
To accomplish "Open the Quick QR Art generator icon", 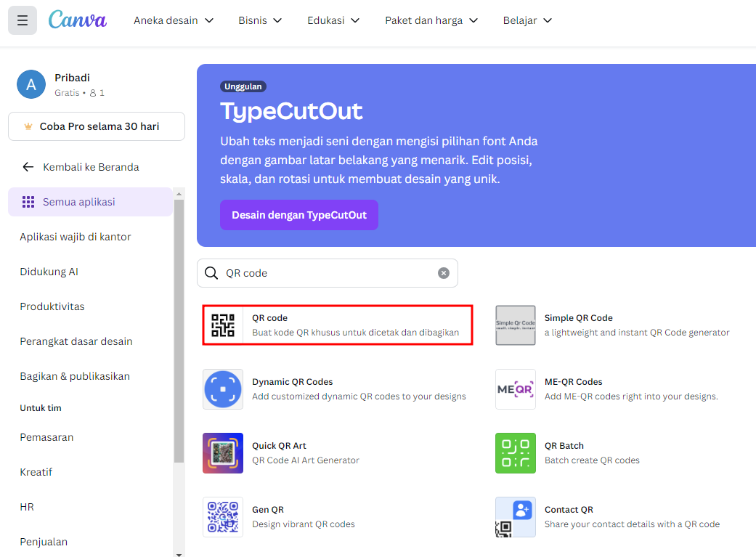I will pos(222,452).
